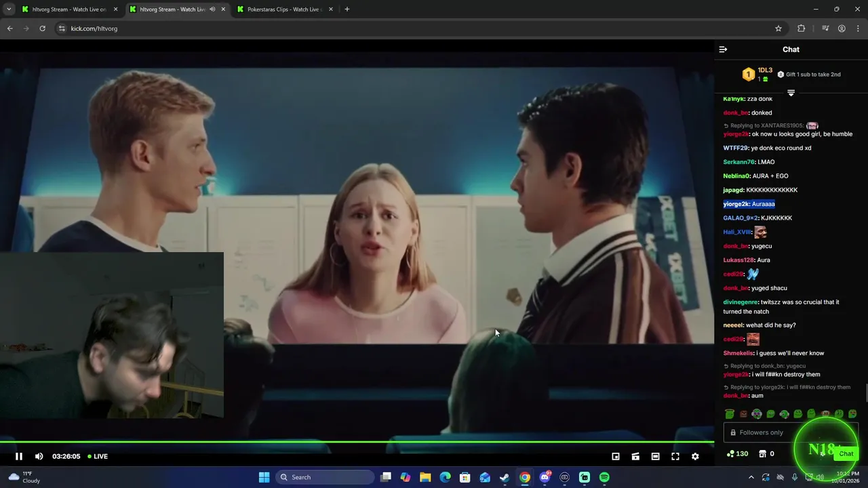Viewport: 868px width, 488px height.
Task: Open Google Chrome taskbar icon
Action: pos(525,477)
